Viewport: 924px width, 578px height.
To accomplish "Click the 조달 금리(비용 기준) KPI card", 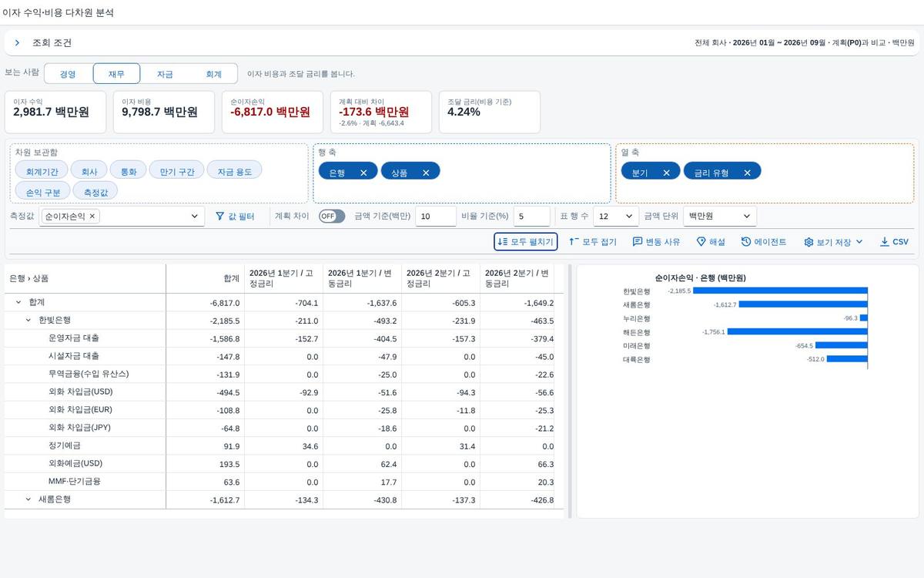I will 491,112.
